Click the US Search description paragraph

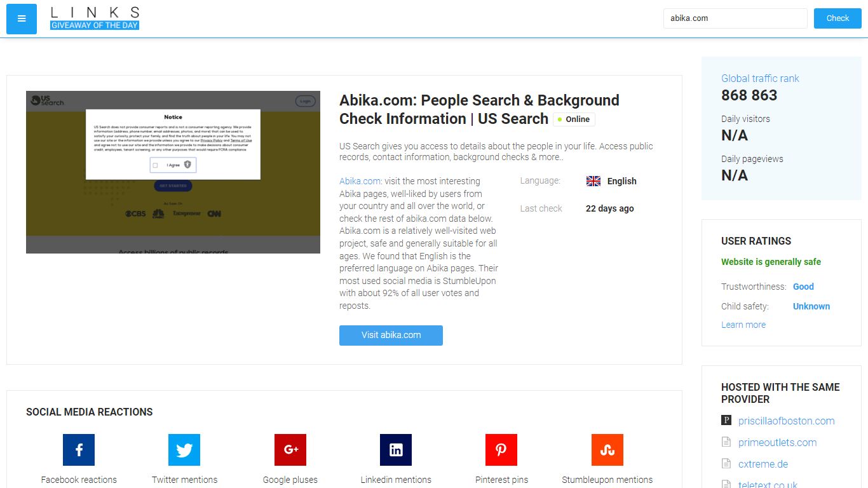pyautogui.click(x=496, y=151)
